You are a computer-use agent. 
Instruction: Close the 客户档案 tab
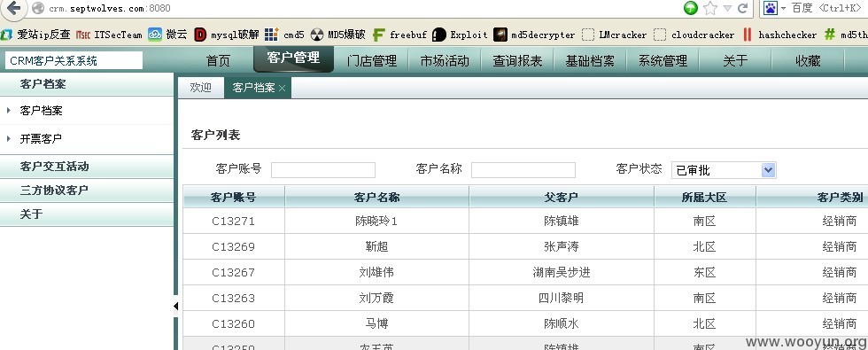click(283, 88)
